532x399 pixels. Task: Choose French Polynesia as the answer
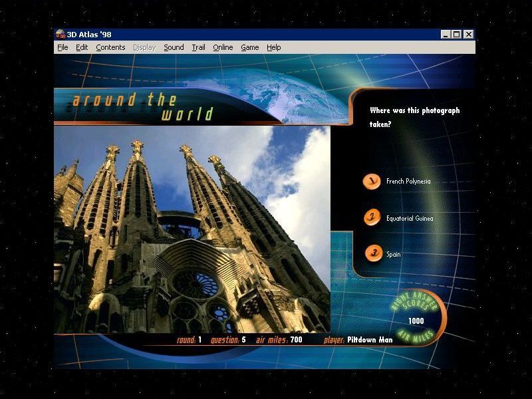click(x=408, y=181)
